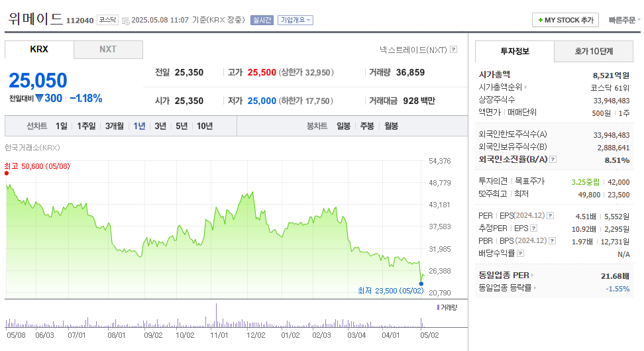Click the red 최고 point marker on chart

(x=7, y=174)
